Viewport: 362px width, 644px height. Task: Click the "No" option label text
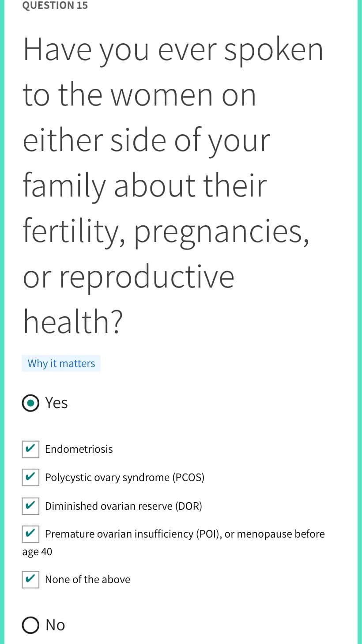click(55, 625)
